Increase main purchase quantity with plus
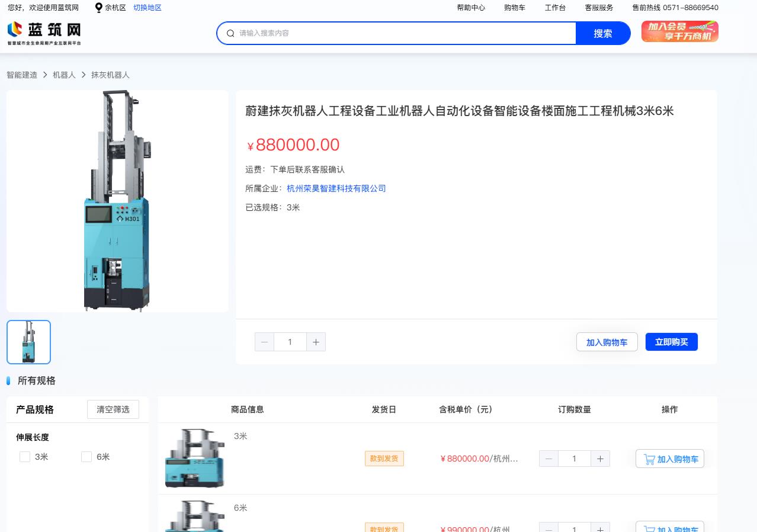757x532 pixels. pyautogui.click(x=316, y=342)
